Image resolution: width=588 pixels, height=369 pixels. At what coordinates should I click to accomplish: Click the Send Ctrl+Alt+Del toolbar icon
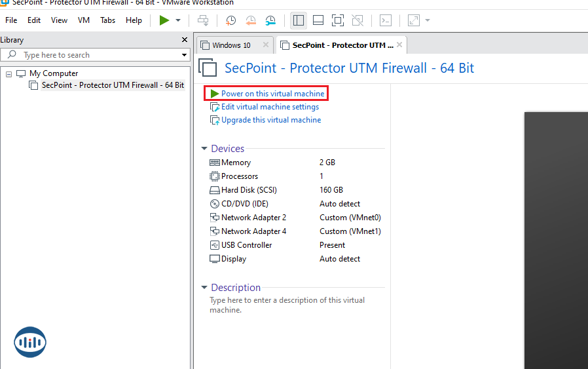[x=203, y=20]
